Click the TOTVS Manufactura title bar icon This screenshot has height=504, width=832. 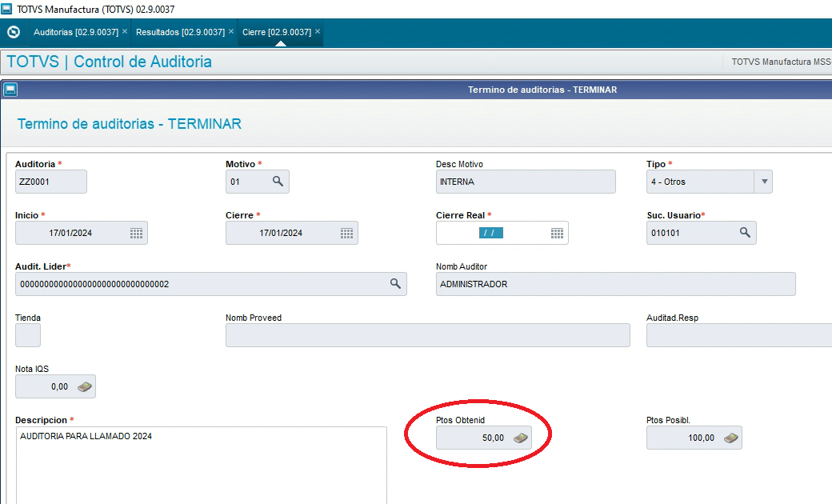(6, 9)
